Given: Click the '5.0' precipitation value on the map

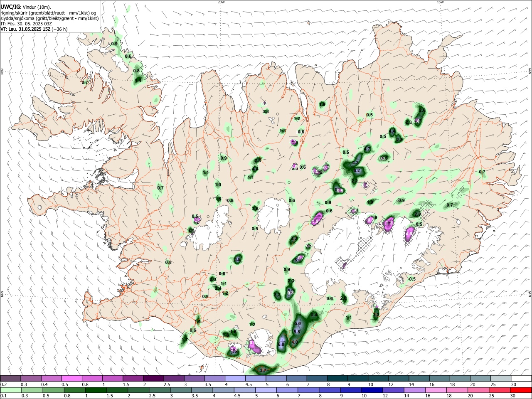Looking at the screenshot, I should pyautogui.click(x=297, y=323).
